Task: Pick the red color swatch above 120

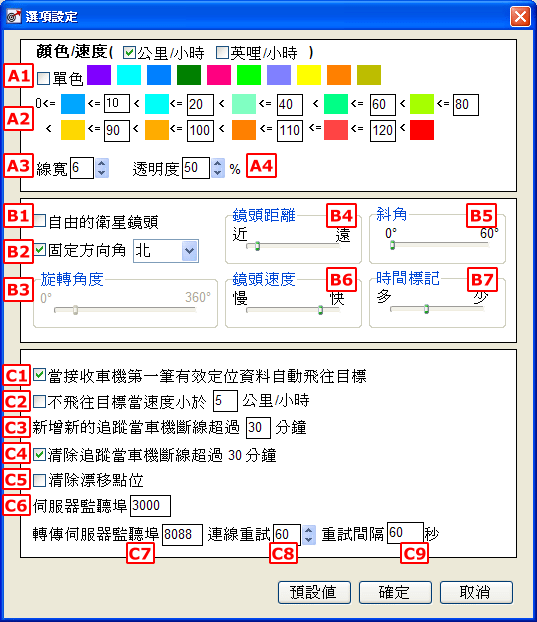Action: 422,130
